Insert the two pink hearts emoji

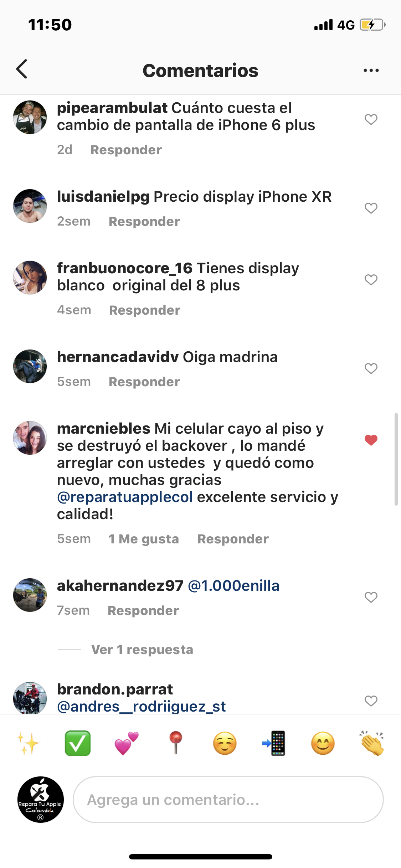point(127,743)
